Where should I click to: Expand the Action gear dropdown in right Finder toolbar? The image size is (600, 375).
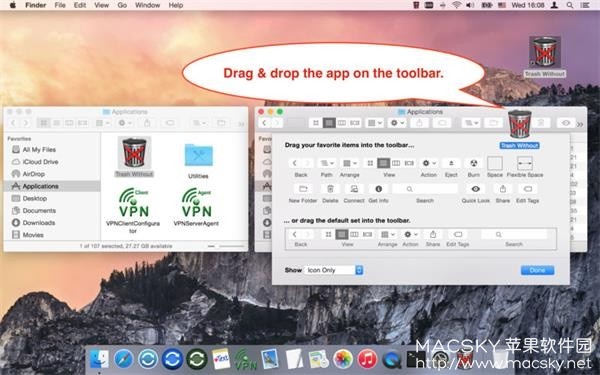point(397,123)
